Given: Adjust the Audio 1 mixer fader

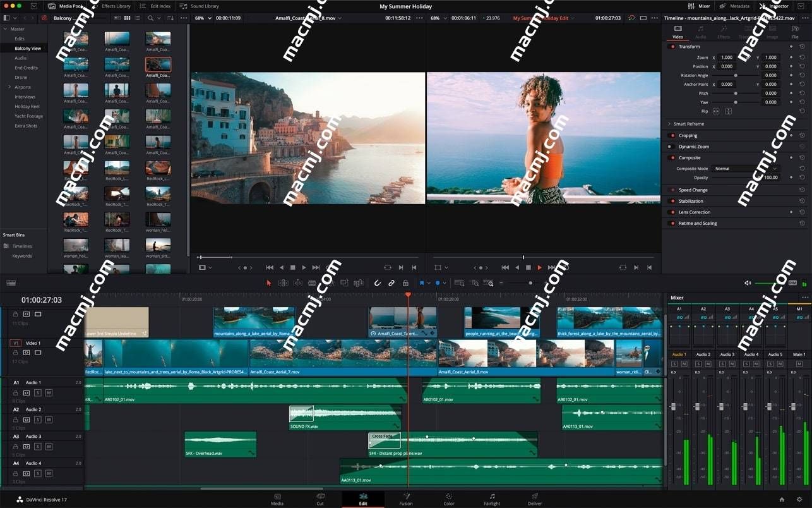Looking at the screenshot, I should [673, 406].
